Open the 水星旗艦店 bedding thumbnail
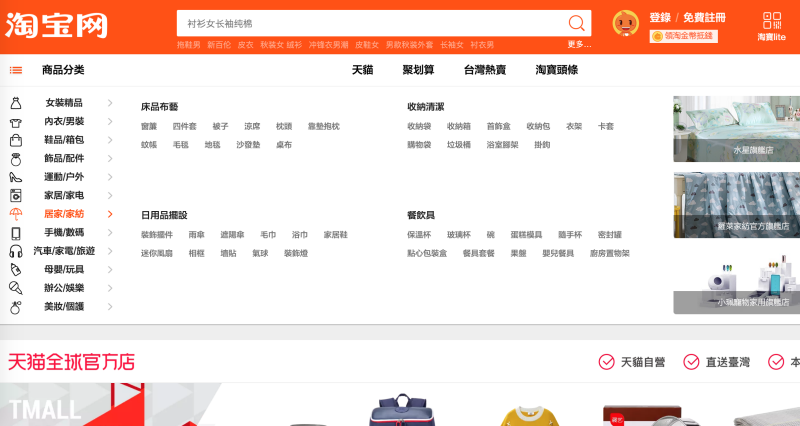800x426 pixels. tap(737, 129)
